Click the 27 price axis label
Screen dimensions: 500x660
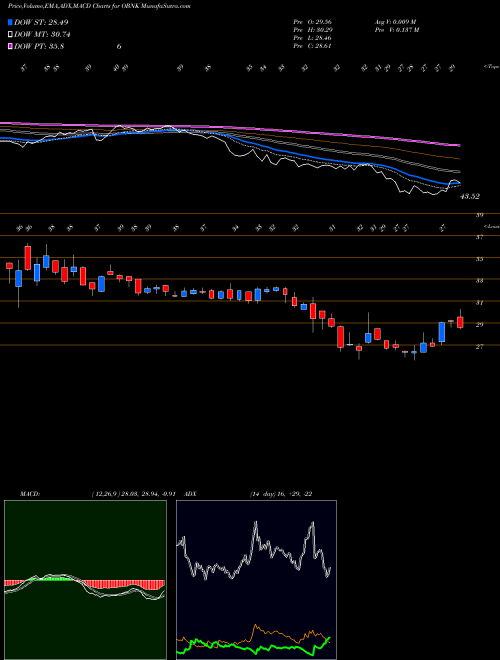point(479,346)
